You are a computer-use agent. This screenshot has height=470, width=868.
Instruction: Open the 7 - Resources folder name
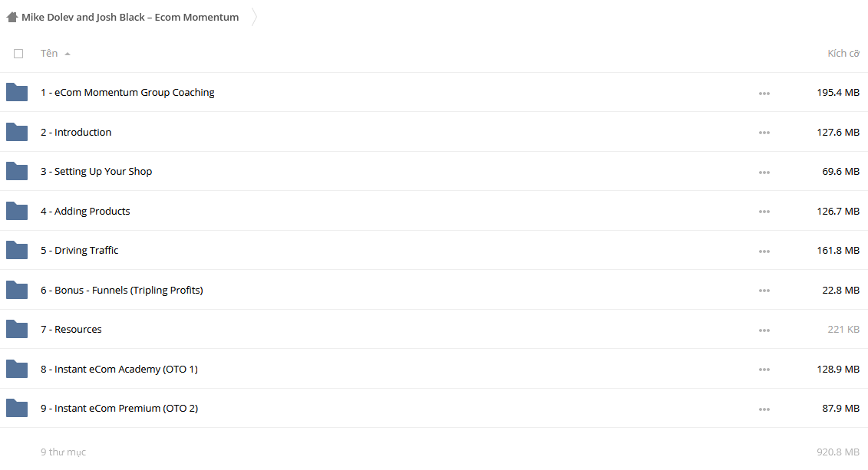point(71,329)
